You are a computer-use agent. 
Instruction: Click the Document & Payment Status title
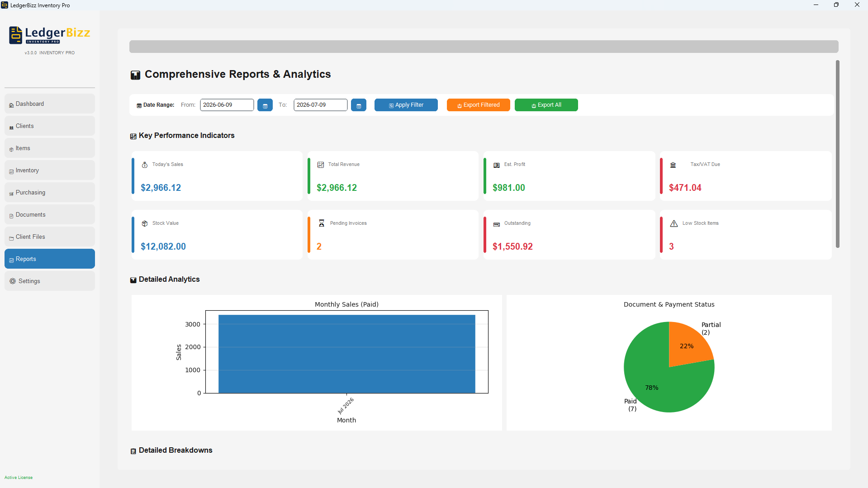click(x=669, y=304)
